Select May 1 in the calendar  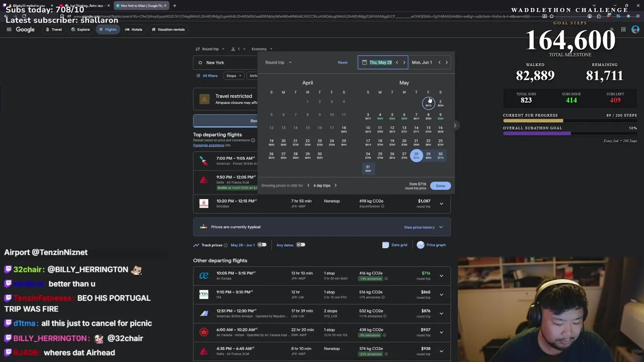(428, 103)
